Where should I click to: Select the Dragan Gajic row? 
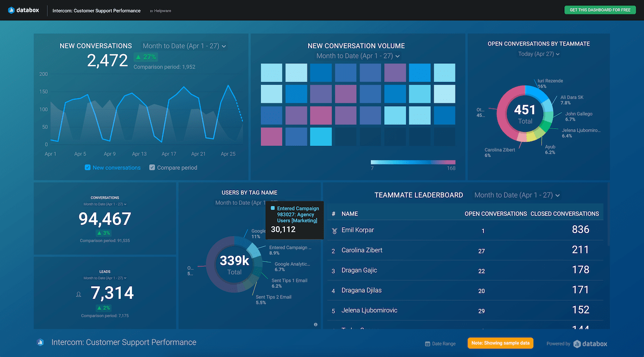[465, 270]
